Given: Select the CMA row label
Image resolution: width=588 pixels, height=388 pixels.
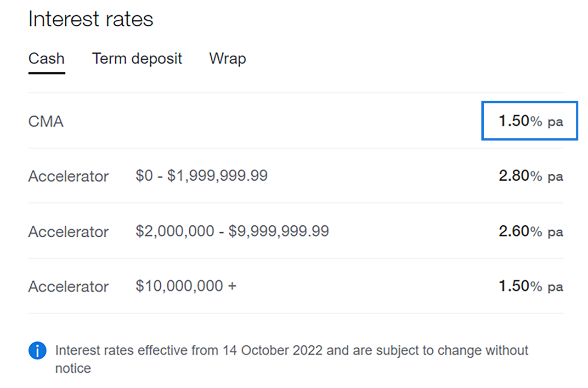Looking at the screenshot, I should (x=46, y=122).
